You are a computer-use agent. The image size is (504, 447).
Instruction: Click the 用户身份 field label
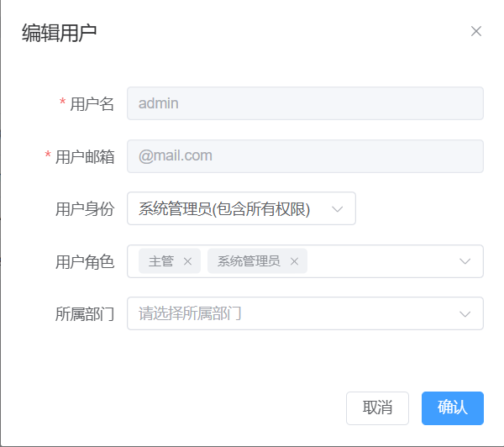[85, 209]
